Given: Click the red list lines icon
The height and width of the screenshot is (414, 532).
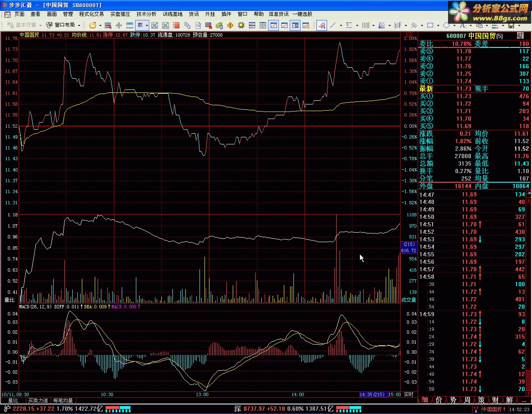Looking at the screenshot, I should (176, 25).
